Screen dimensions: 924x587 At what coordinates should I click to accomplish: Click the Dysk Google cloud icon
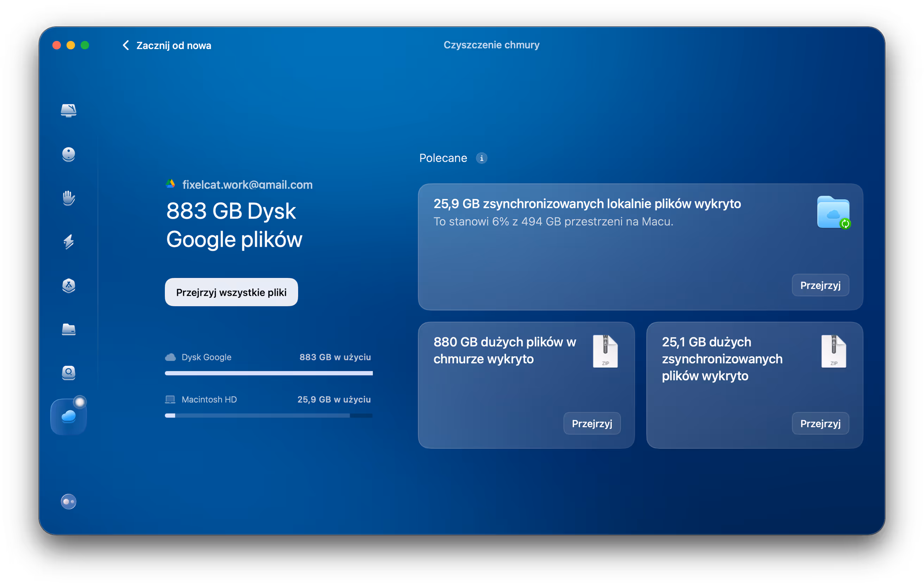coord(170,357)
